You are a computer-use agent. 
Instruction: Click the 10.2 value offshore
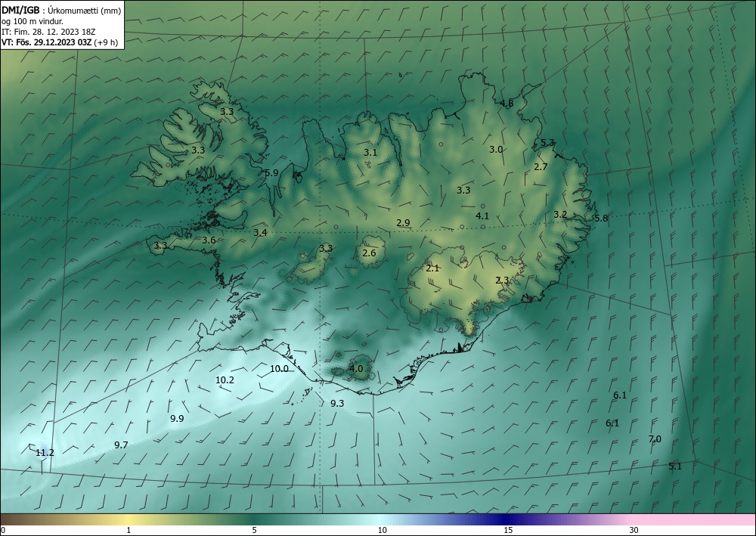click(225, 380)
